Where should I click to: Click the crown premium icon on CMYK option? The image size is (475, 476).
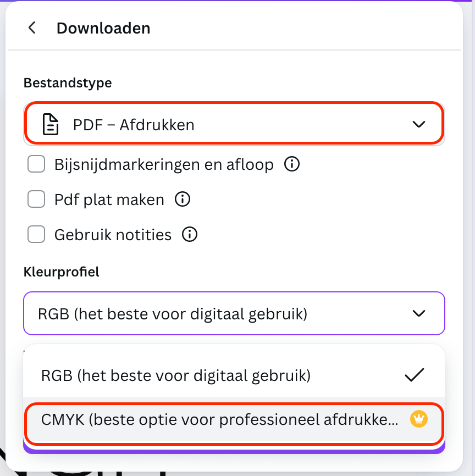coord(419,419)
